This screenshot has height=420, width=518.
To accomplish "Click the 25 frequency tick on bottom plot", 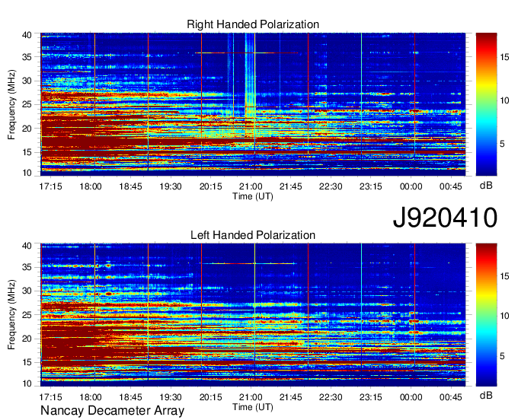I will pos(27,315).
